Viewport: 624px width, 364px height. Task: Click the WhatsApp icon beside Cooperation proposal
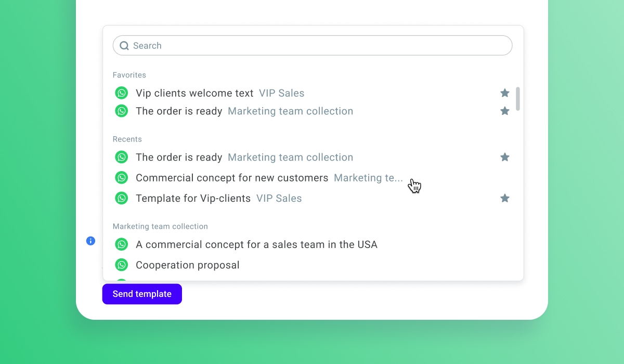pyautogui.click(x=122, y=265)
